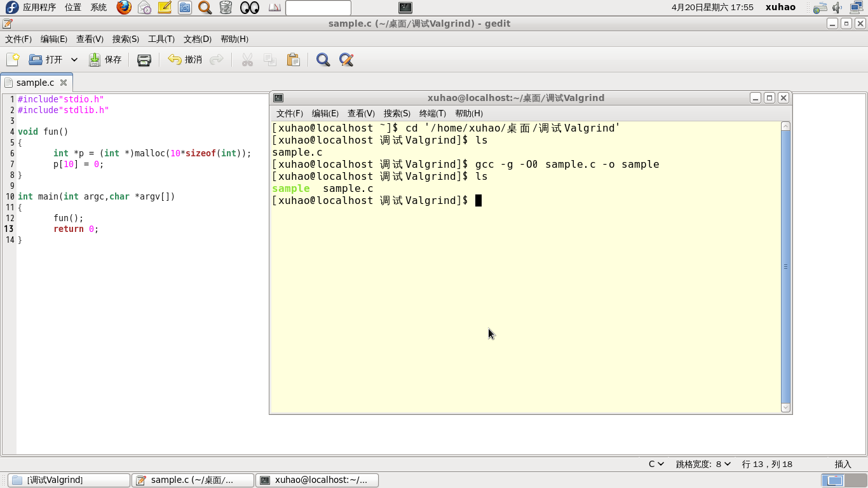
Task: Click the redo arrow icon
Action: (x=217, y=60)
